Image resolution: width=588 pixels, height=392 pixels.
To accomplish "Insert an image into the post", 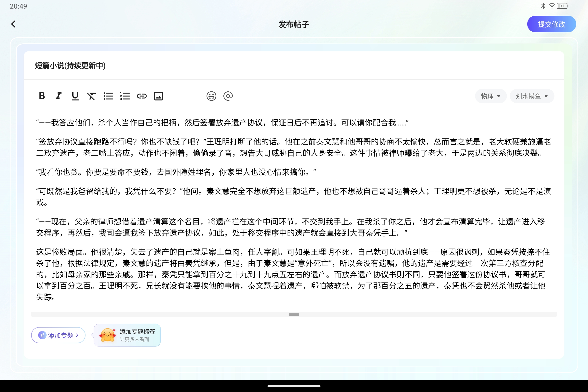I will click(158, 96).
